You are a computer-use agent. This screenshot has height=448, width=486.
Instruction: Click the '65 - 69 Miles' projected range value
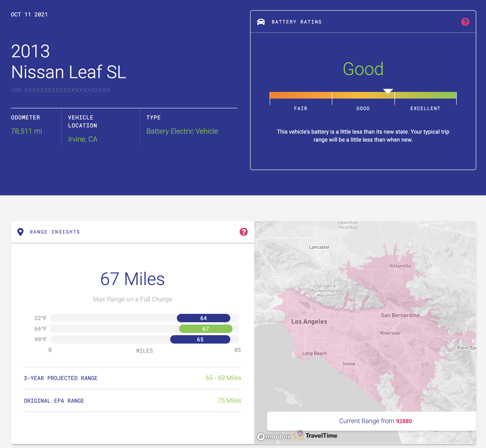223,378
